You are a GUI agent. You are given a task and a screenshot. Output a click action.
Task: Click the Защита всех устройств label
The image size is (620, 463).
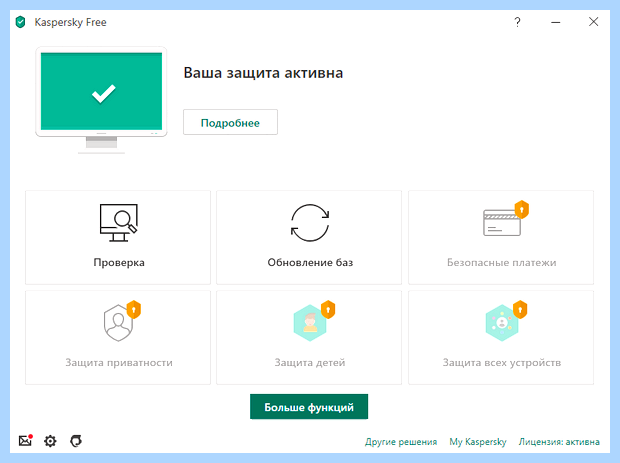pos(501,363)
